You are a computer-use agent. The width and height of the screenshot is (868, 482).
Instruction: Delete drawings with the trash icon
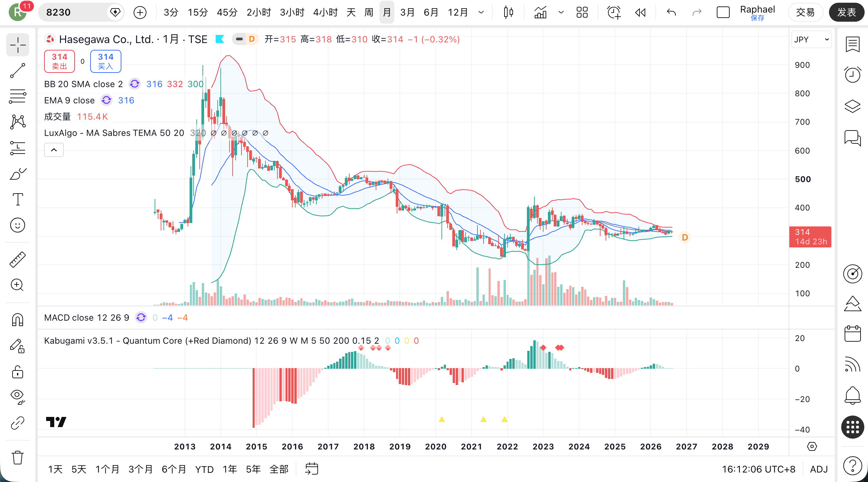point(18,458)
